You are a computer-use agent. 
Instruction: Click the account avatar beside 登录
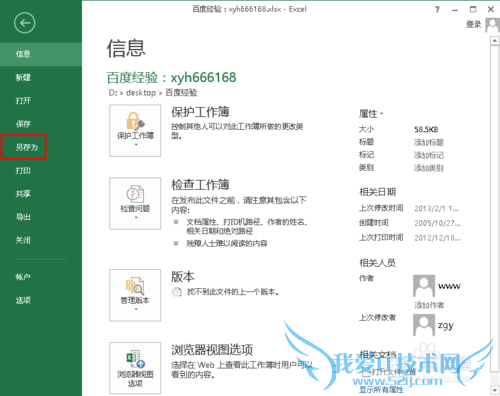tap(492, 25)
